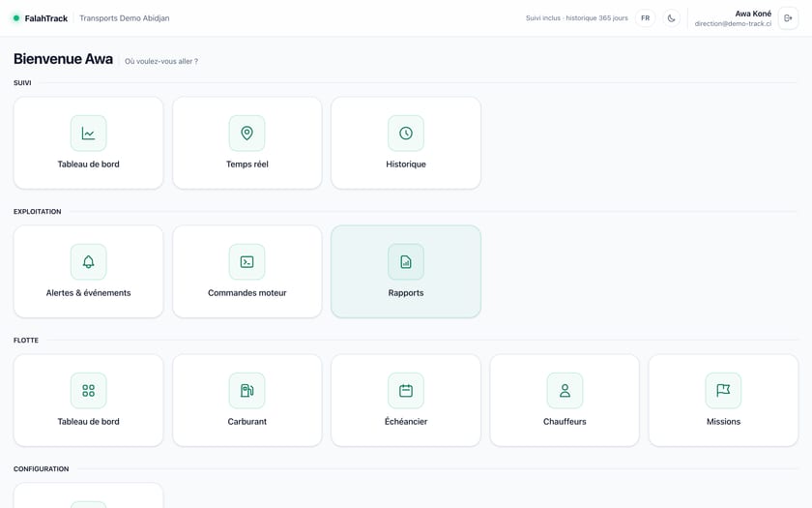Image resolution: width=812 pixels, height=508 pixels.
Task: Open the Historique clock icon
Action: (406, 134)
